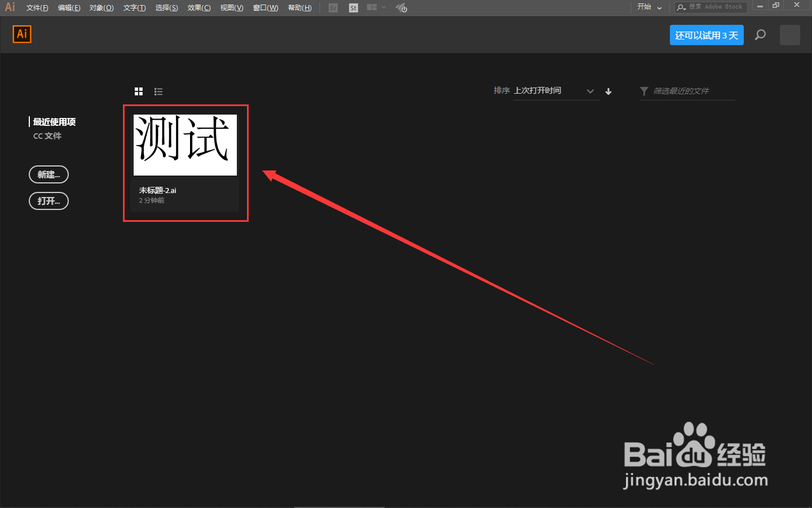Click the Illustrator Ai home logo
This screenshot has height=508, width=812.
click(22, 34)
